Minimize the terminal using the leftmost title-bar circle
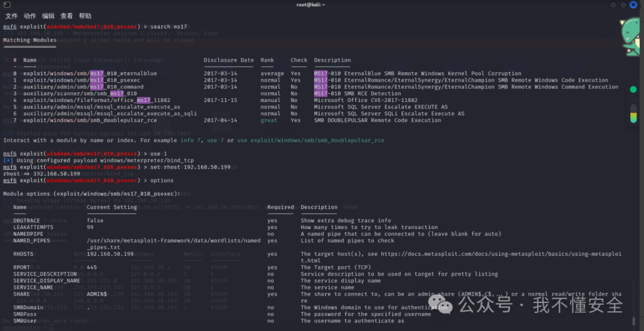Image resolution: width=644 pixels, height=331 pixels. click(x=613, y=5)
